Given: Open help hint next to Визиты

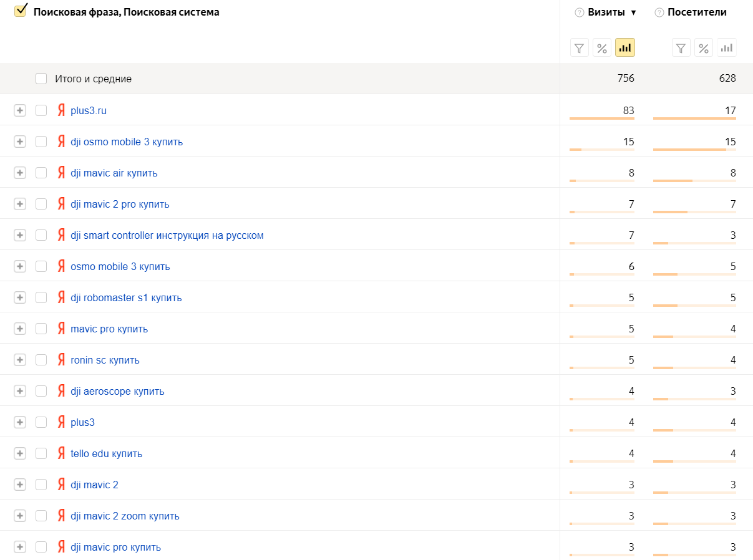Looking at the screenshot, I should (580, 12).
